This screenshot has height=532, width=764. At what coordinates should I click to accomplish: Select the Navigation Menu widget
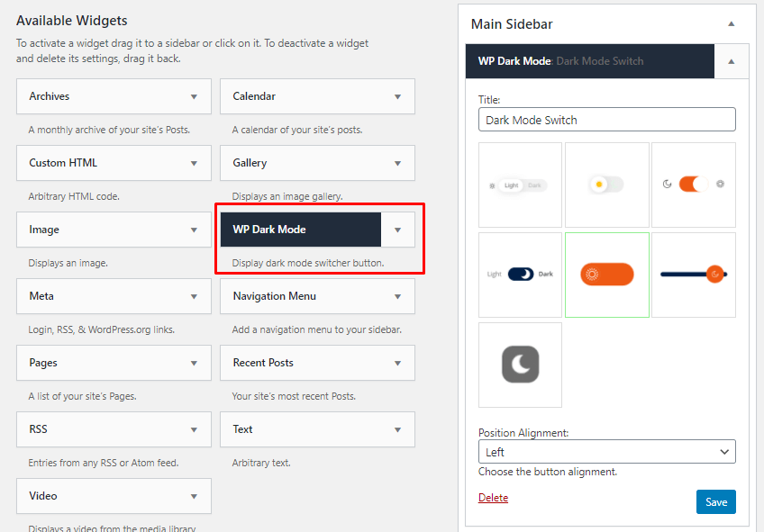pos(275,296)
